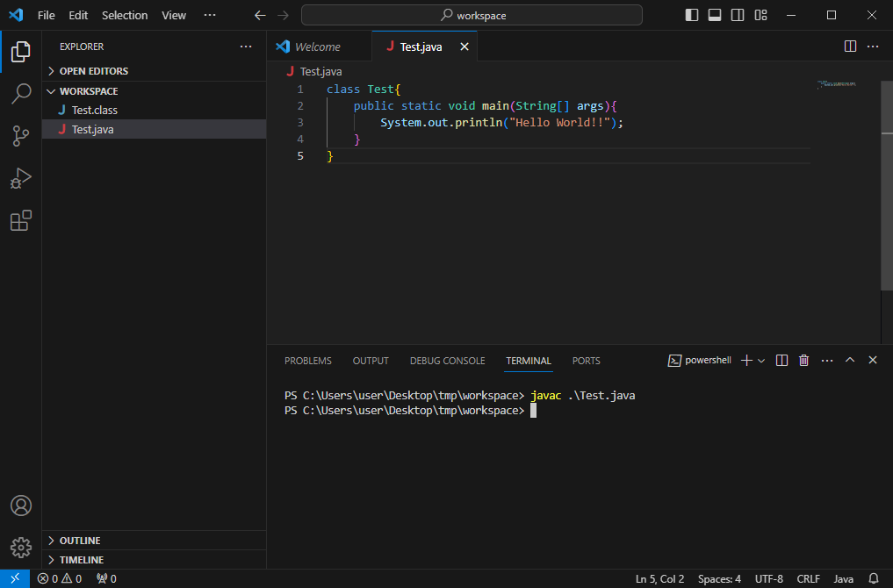Kill terminal with the trash icon
The height and width of the screenshot is (588, 893).
pyautogui.click(x=803, y=361)
